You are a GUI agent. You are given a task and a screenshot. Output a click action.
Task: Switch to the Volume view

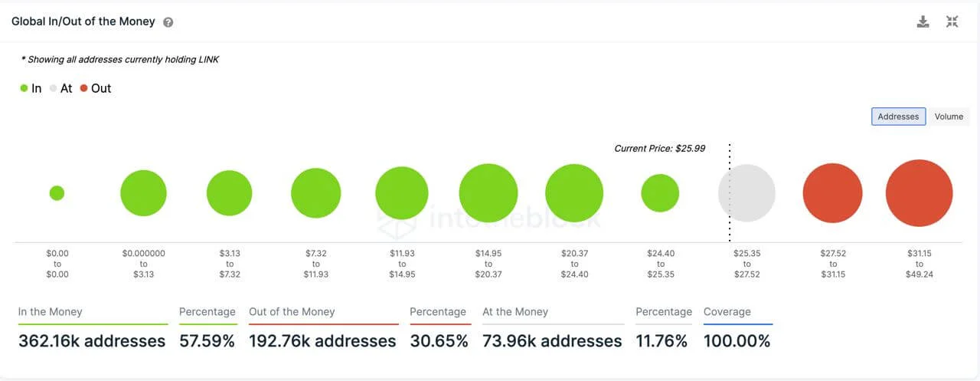coord(949,117)
